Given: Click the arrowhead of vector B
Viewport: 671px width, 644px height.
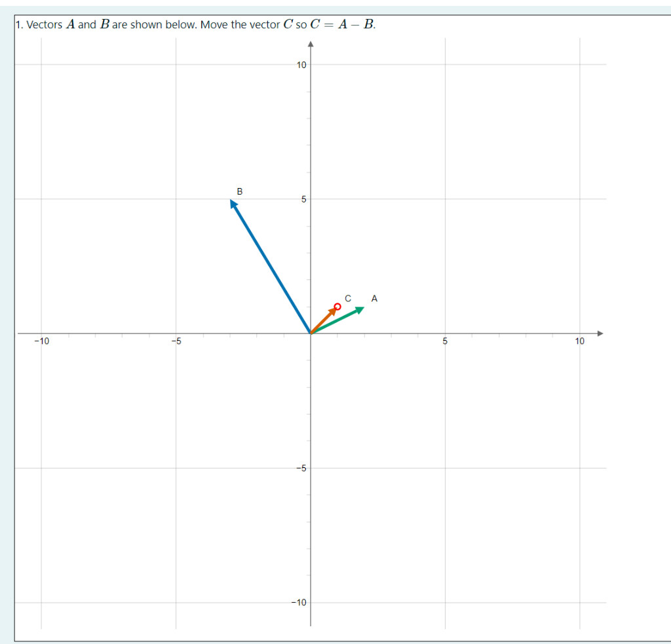Looking at the screenshot, I should (x=232, y=204).
